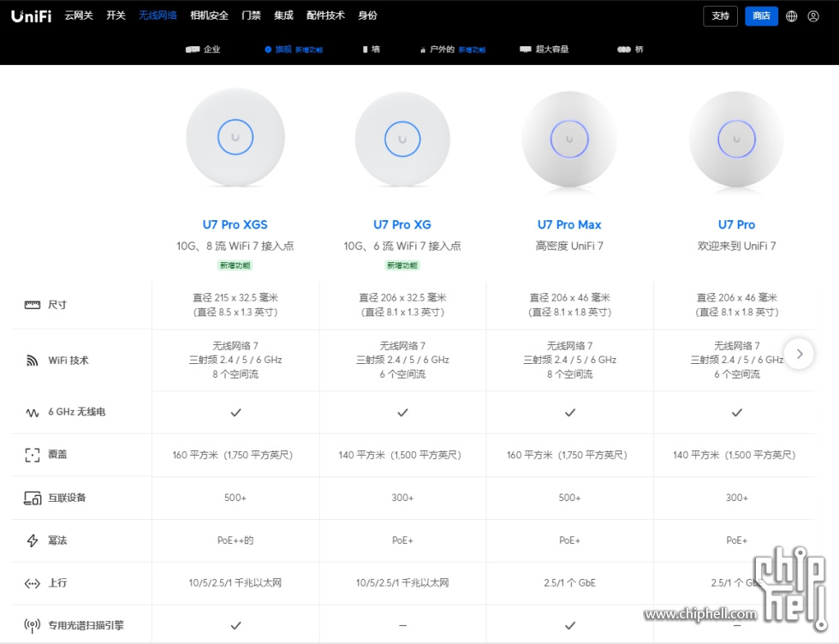
Task: Click the 专用光谱扫描引擎 antenna icon
Action: (33, 625)
